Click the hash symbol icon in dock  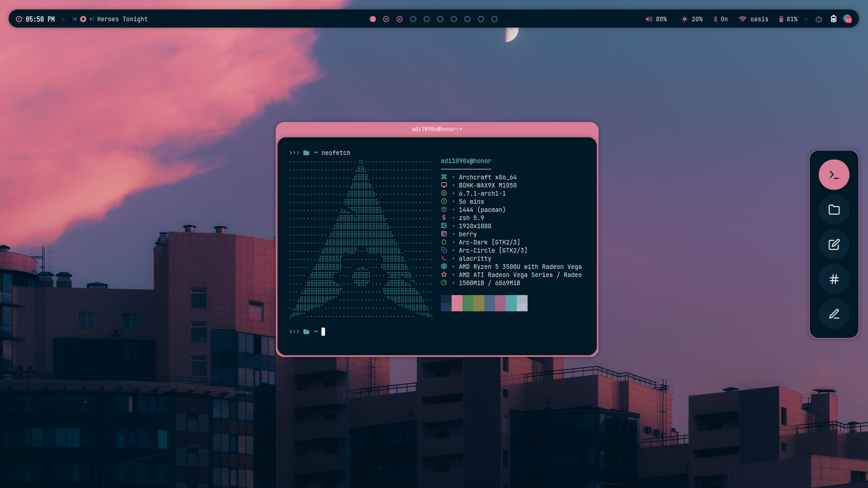(x=834, y=279)
